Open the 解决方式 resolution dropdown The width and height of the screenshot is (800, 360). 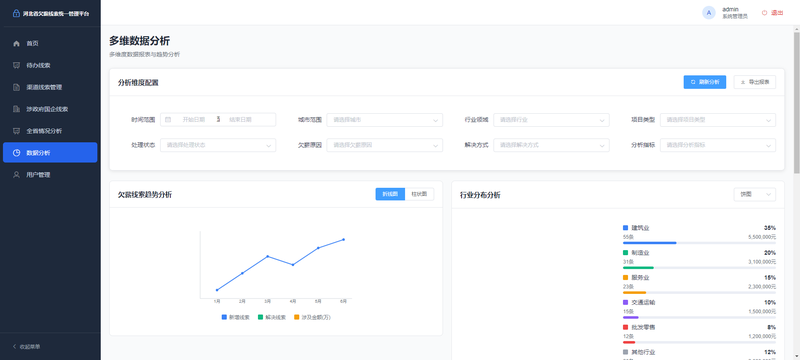point(551,145)
